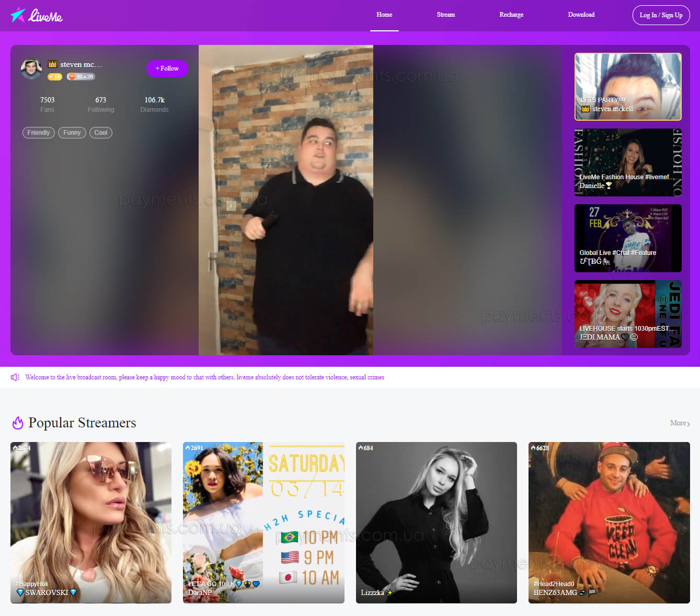Open LiveMe Fashion House stream by Danielle
This screenshot has width=700, height=616.
pyautogui.click(x=628, y=162)
